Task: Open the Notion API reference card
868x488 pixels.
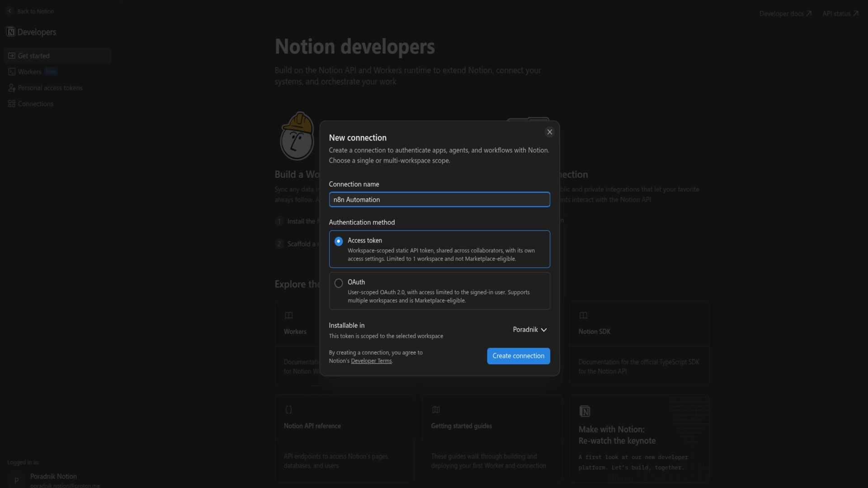Action: pos(344,438)
